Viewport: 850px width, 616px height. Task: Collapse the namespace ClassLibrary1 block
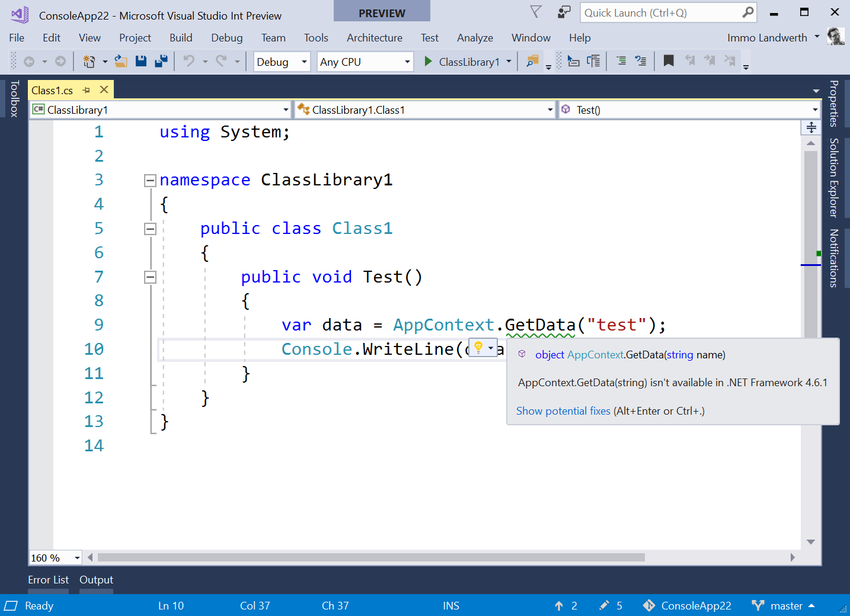pyautogui.click(x=150, y=181)
